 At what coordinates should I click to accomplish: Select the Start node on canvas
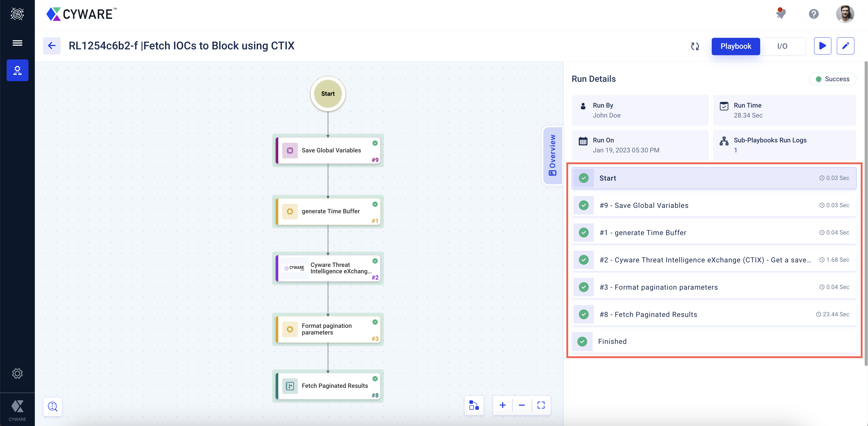coord(327,94)
